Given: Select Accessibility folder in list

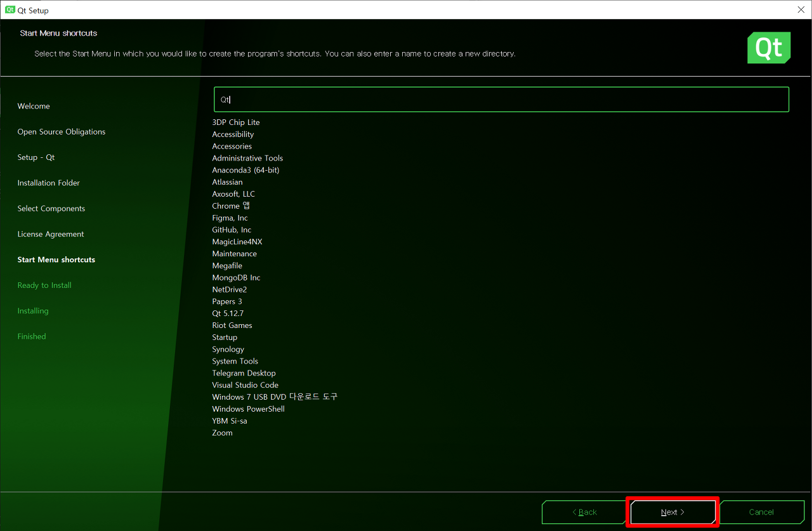Looking at the screenshot, I should pos(233,134).
